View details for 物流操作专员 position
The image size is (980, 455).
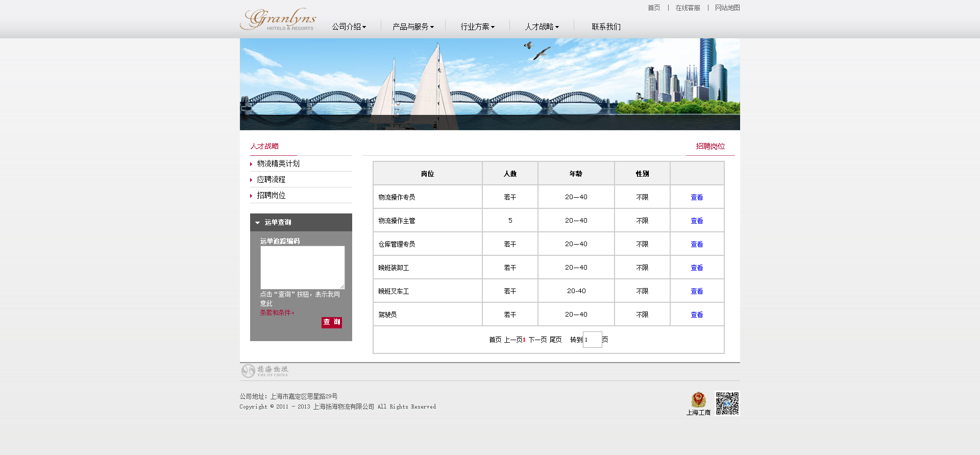[697, 197]
